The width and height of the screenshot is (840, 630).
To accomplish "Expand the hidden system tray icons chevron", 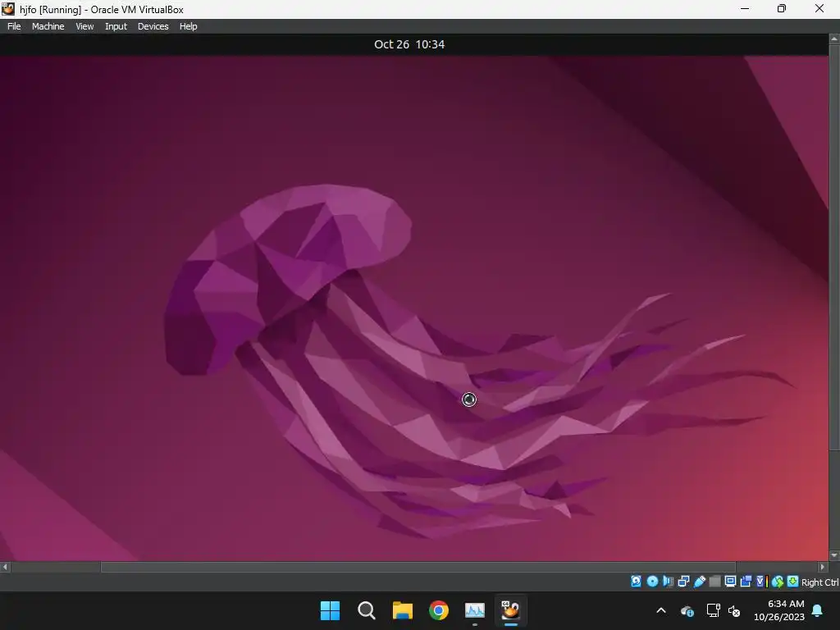I will click(661, 610).
